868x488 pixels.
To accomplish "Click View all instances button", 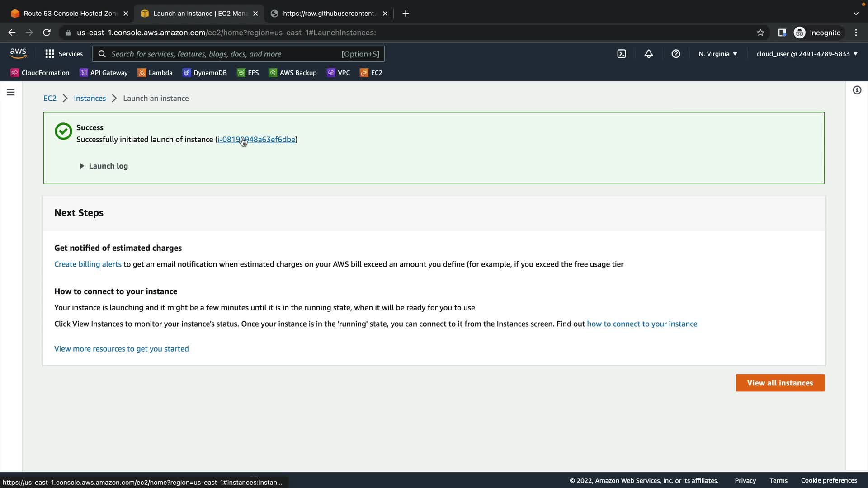I will click(780, 383).
